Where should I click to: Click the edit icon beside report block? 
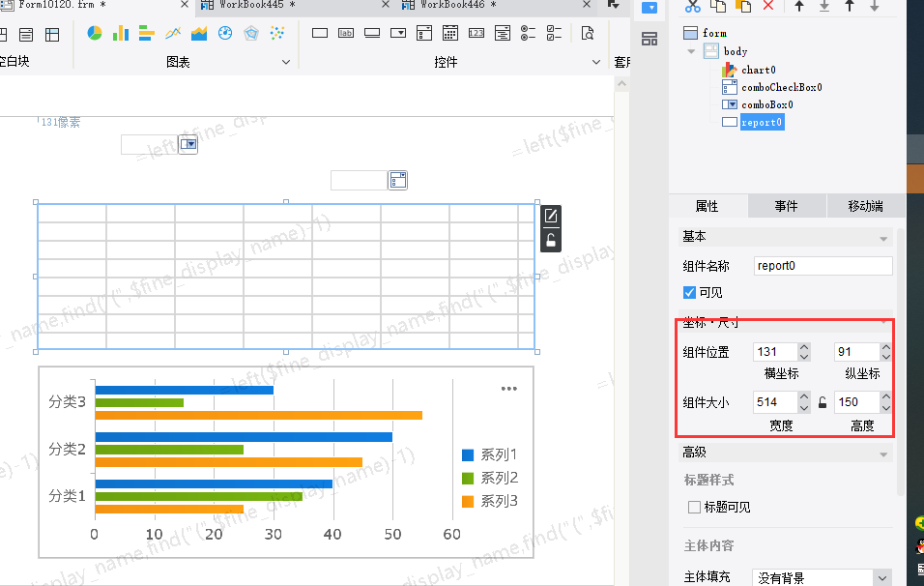(x=550, y=216)
